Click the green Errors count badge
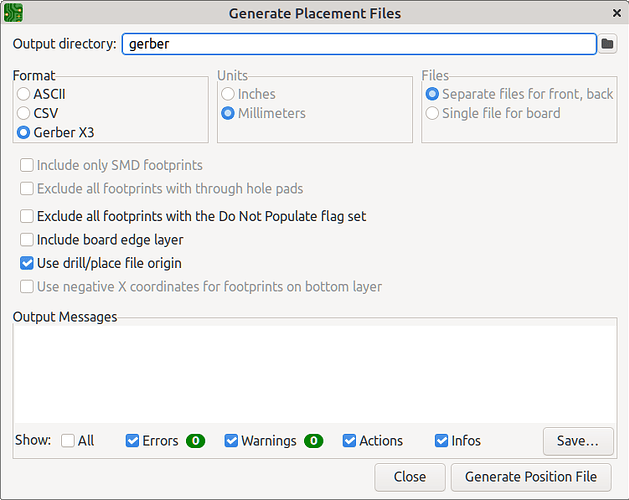The image size is (629, 500). tap(195, 441)
